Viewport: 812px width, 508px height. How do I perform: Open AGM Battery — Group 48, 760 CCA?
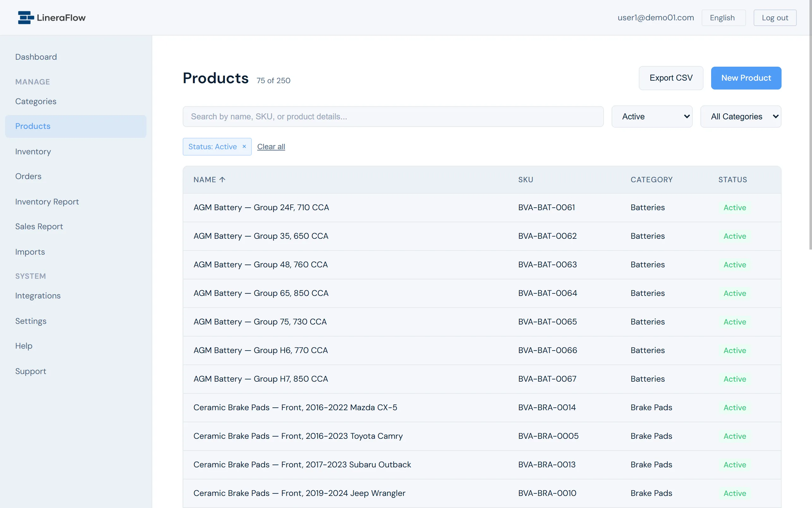(x=260, y=265)
